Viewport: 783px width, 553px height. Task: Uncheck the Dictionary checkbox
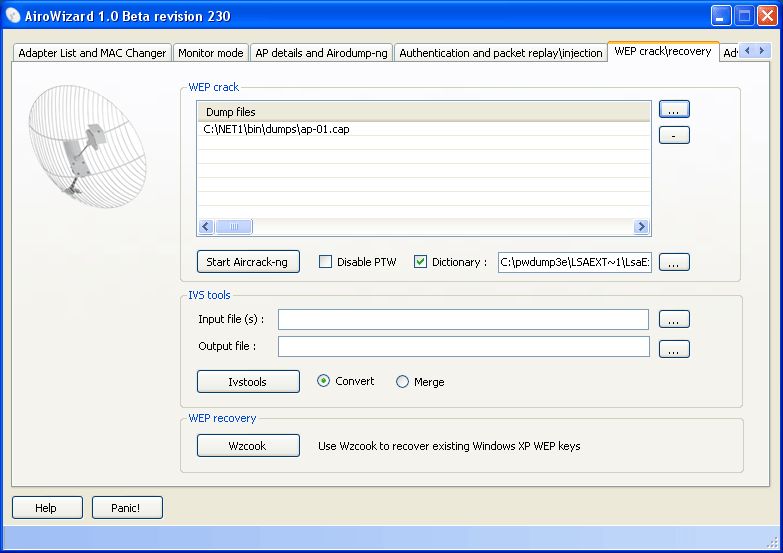(x=420, y=262)
